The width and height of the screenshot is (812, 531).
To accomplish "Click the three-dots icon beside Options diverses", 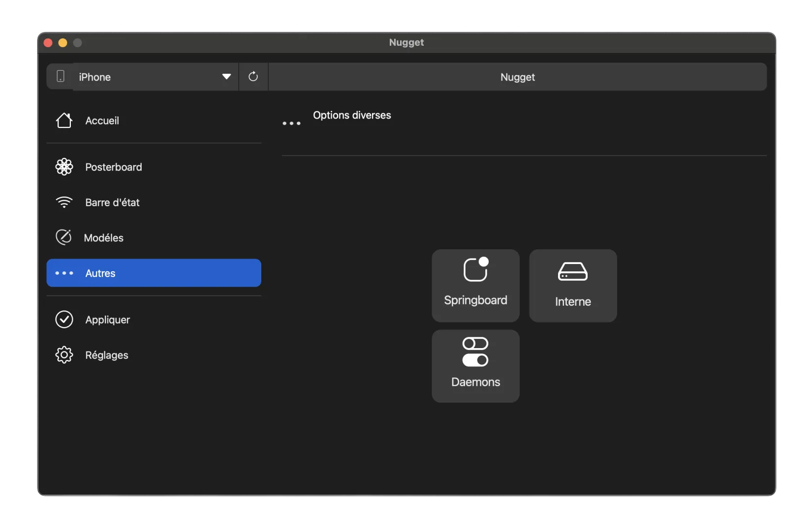I will click(x=291, y=123).
